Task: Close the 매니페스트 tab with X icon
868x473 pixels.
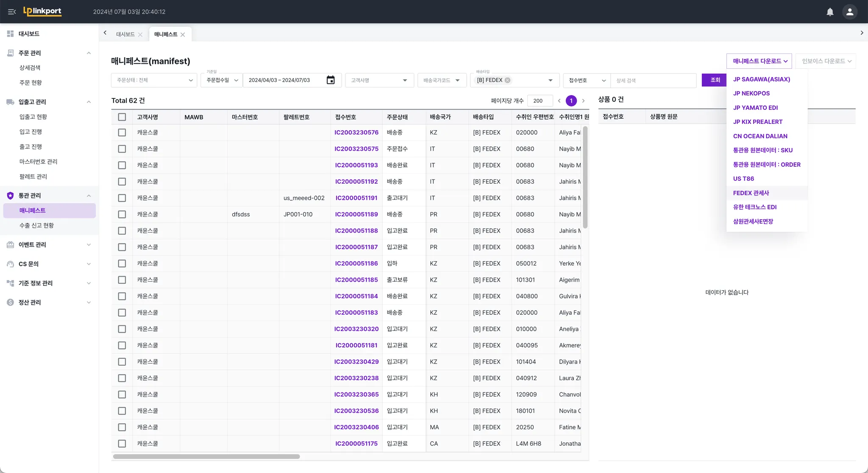Action: pos(183,35)
